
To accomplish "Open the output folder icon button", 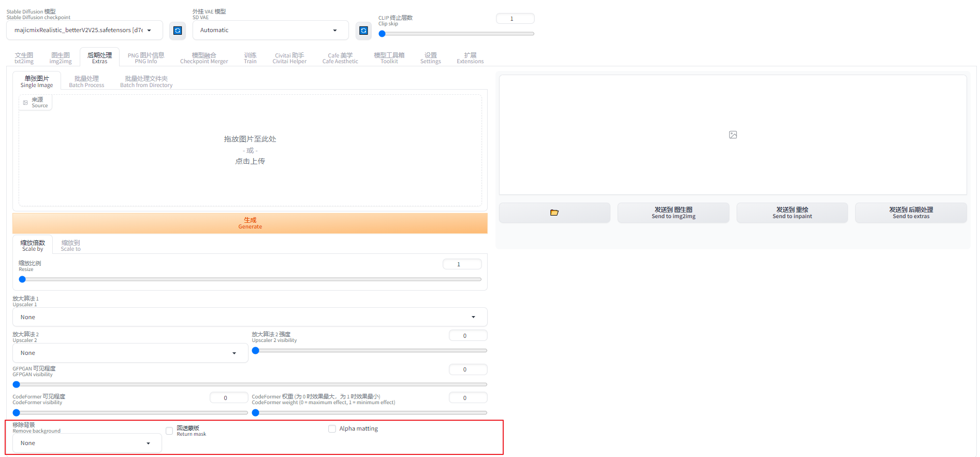I will click(x=554, y=212).
